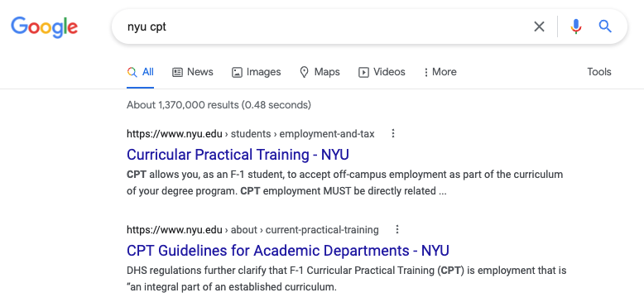
Task: Select the All results tab
Action: 141,72
